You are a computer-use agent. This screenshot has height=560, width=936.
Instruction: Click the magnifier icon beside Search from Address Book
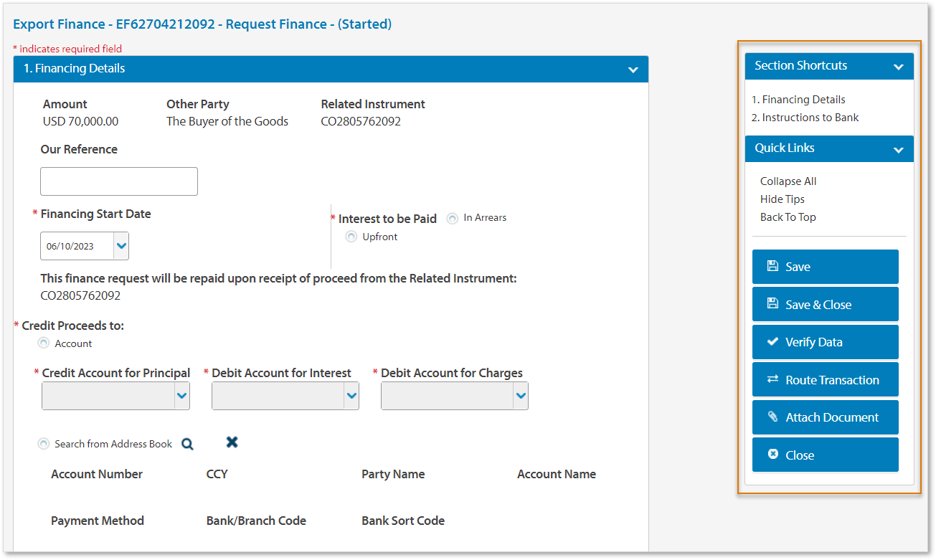point(187,444)
